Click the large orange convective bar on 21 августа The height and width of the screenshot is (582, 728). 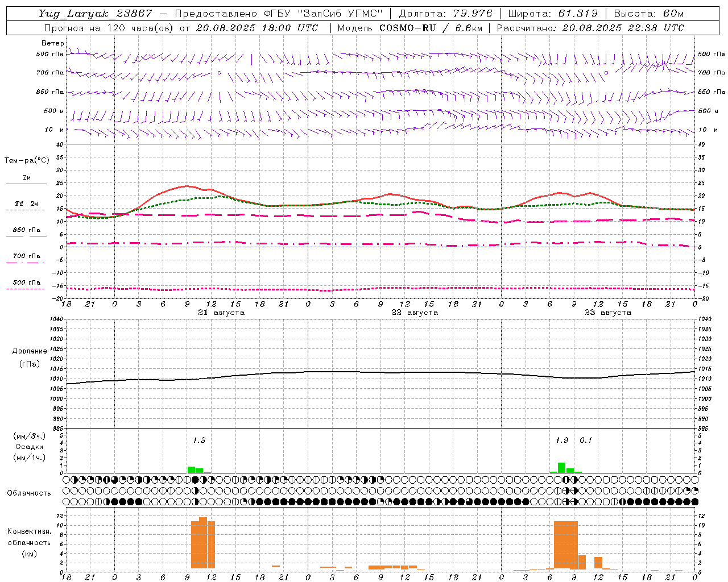coord(203,543)
